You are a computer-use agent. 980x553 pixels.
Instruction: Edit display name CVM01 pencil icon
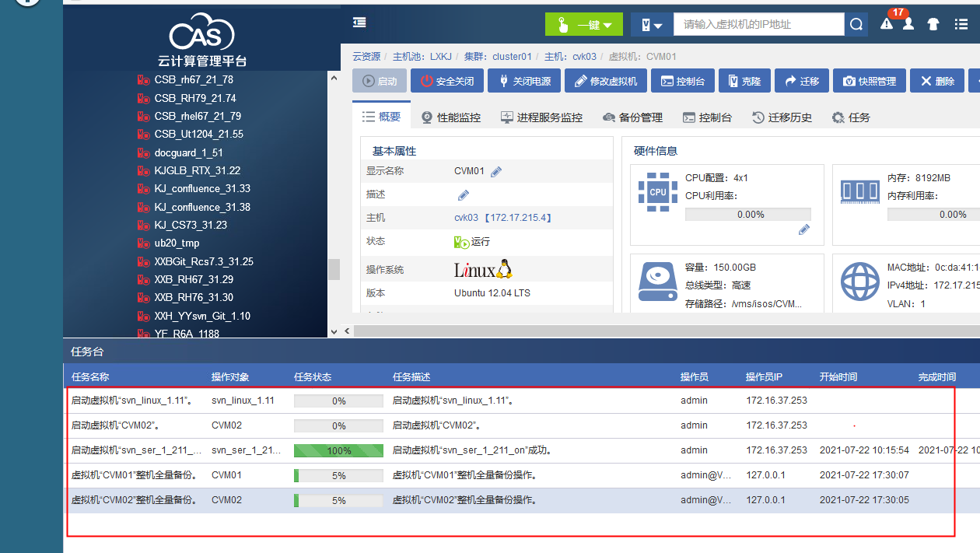(x=496, y=172)
